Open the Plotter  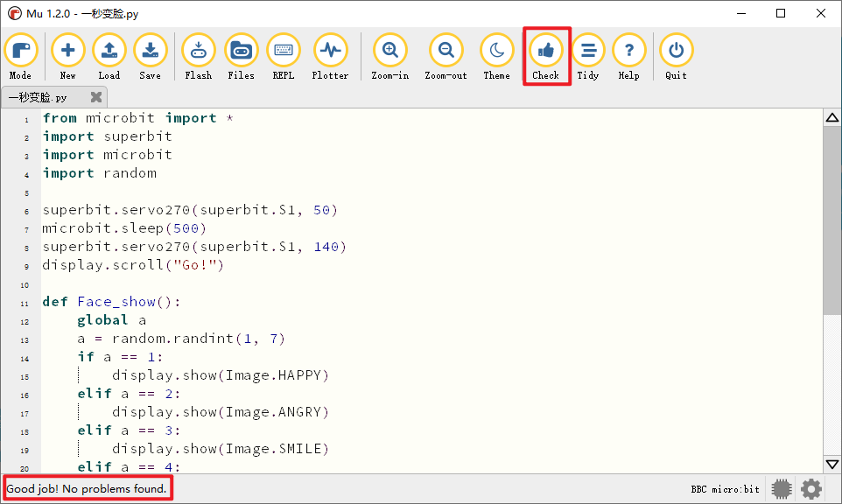pos(330,57)
